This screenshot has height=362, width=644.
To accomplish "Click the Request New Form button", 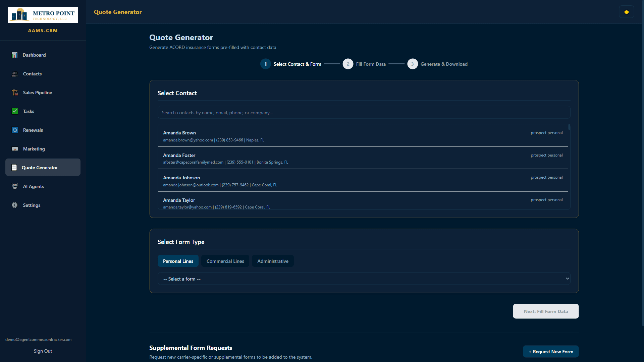I will coord(550,352).
